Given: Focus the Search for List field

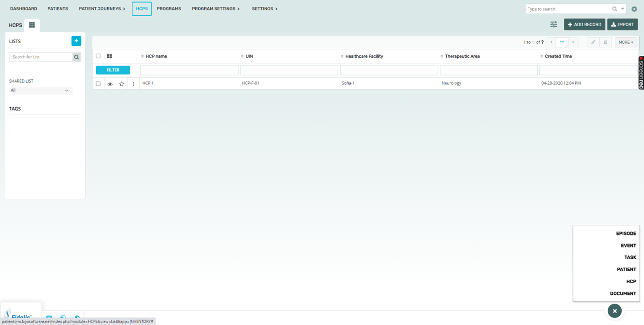Looking at the screenshot, I should 41,57.
